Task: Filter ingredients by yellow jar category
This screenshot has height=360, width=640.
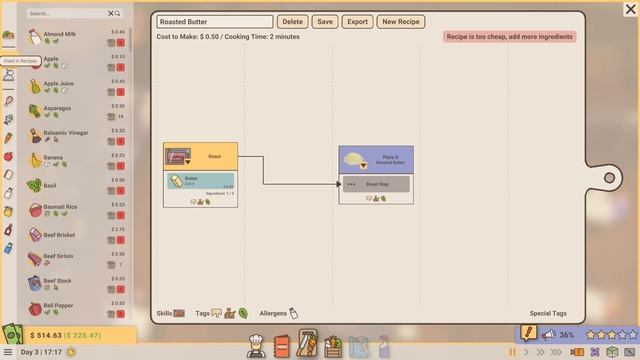Action: [9, 211]
